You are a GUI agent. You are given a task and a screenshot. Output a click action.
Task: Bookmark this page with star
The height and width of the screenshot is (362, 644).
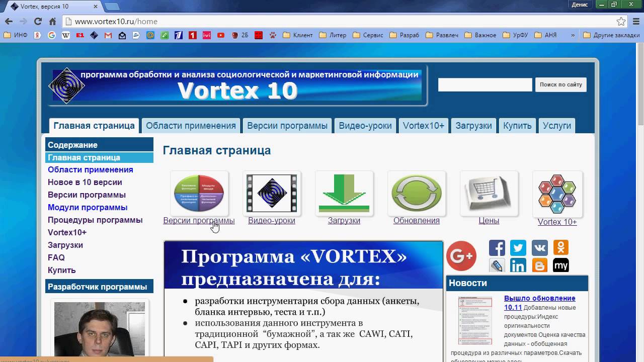621,22
